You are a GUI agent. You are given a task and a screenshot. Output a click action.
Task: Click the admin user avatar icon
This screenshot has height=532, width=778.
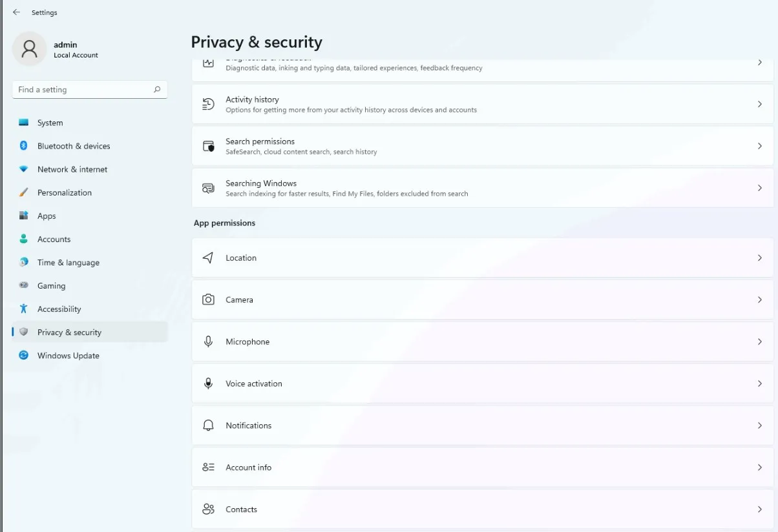tap(29, 49)
